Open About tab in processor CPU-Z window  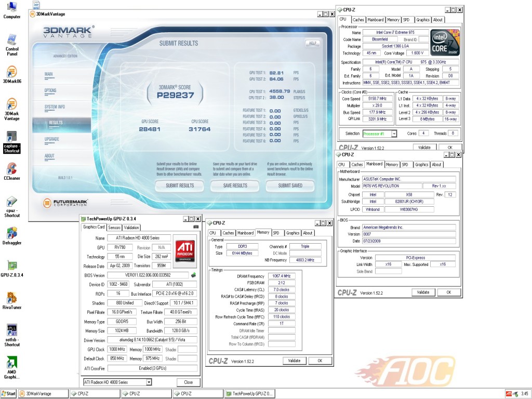click(437, 20)
